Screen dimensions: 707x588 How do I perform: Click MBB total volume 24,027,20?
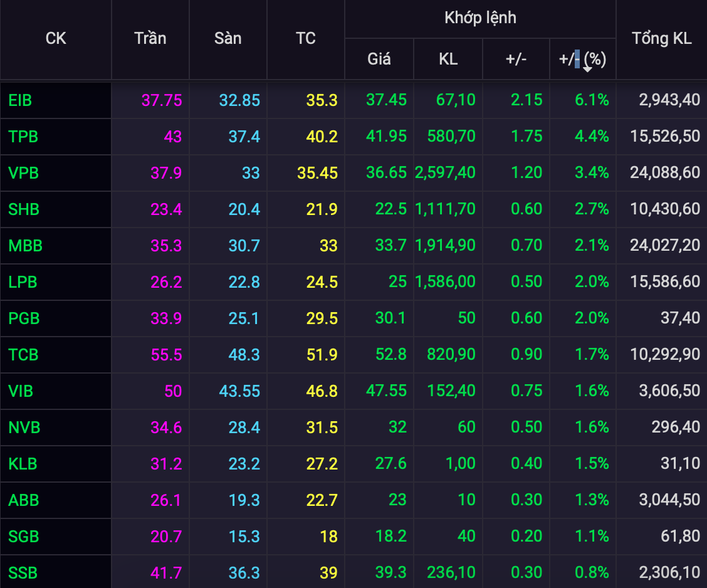665,245
